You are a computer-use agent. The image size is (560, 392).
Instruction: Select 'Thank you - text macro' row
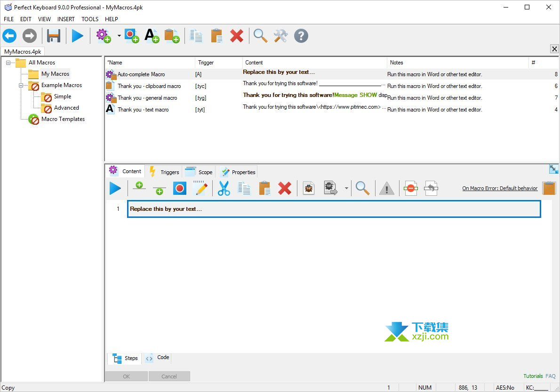[x=332, y=110]
